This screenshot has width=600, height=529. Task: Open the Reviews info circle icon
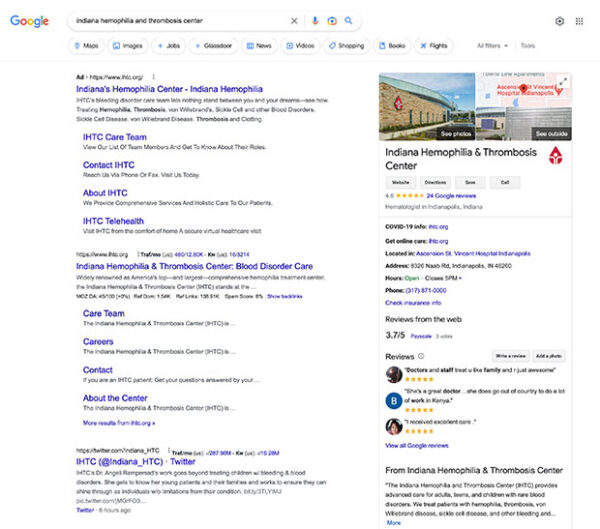(421, 356)
